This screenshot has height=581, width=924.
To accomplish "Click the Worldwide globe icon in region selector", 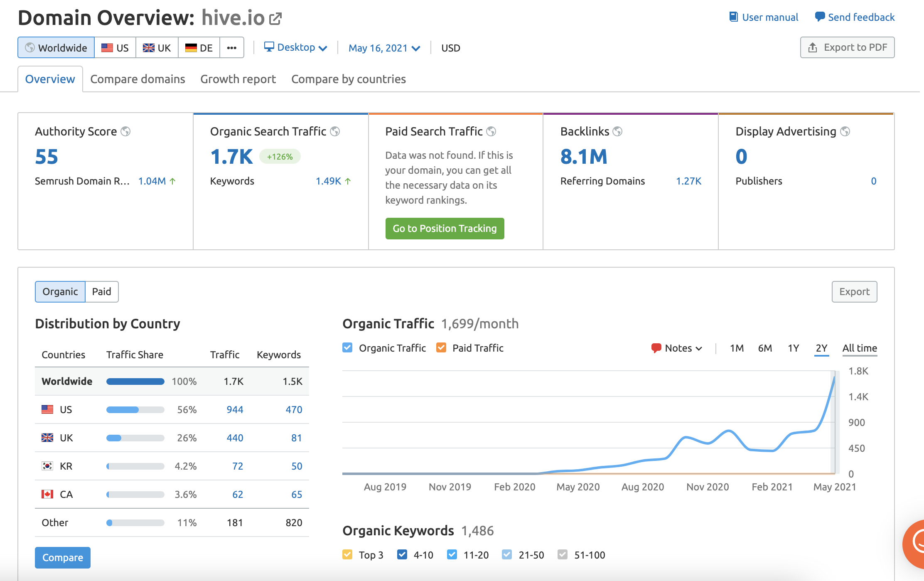I will pos(30,48).
